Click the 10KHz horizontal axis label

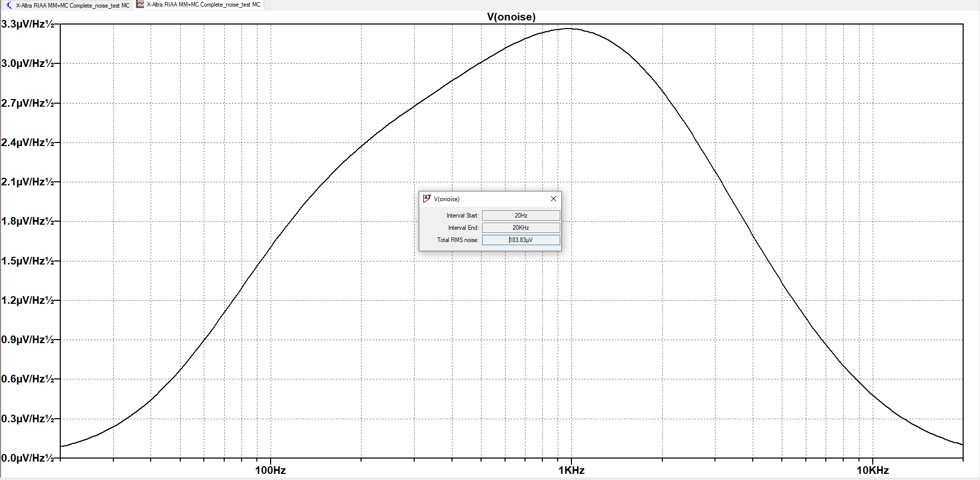point(873,470)
